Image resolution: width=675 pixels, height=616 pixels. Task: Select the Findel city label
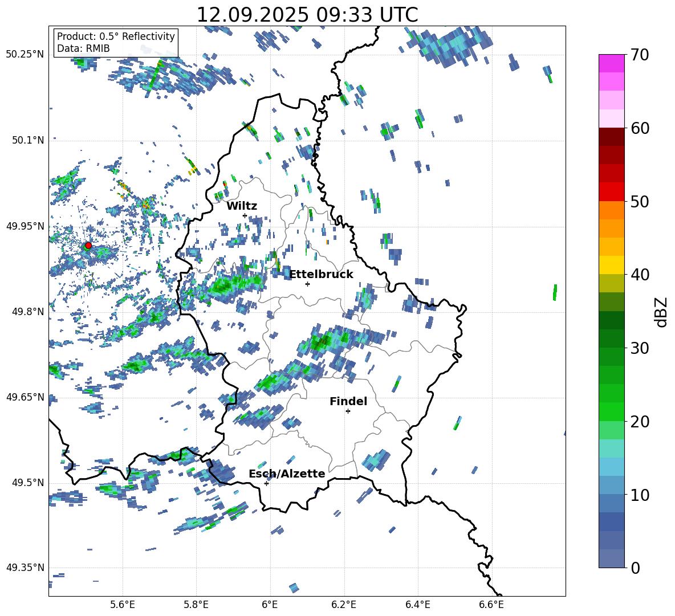pos(348,401)
